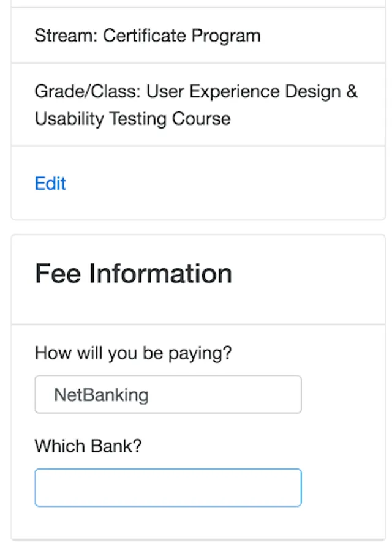392x551 pixels.
Task: Click the 'User Experience Design &' text
Action: click(x=252, y=91)
